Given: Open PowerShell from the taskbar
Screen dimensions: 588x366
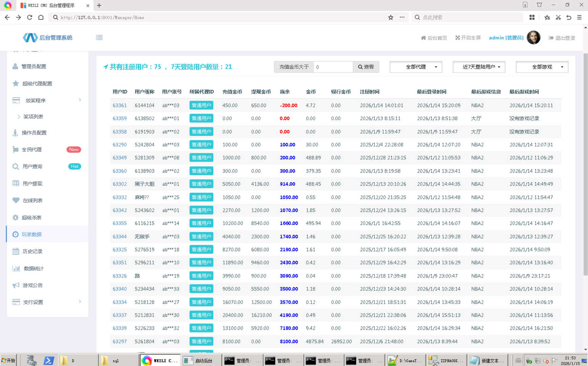Looking at the screenshot, I should (48, 361).
